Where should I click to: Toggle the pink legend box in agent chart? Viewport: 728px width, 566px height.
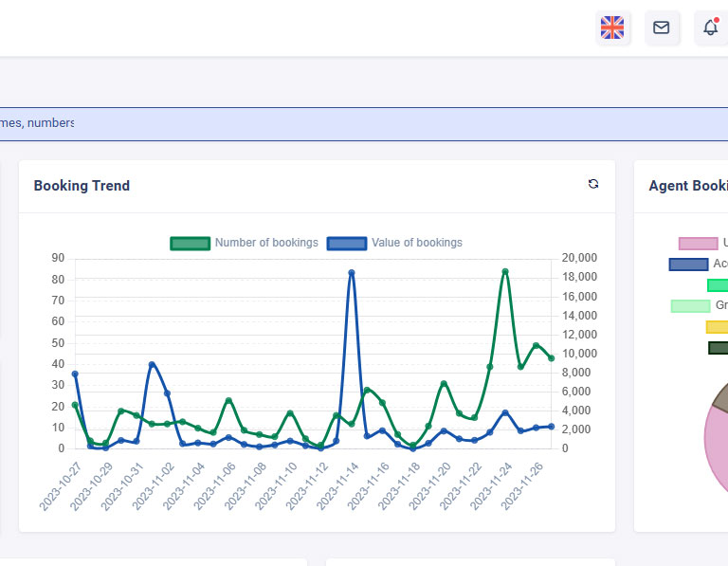(x=698, y=244)
